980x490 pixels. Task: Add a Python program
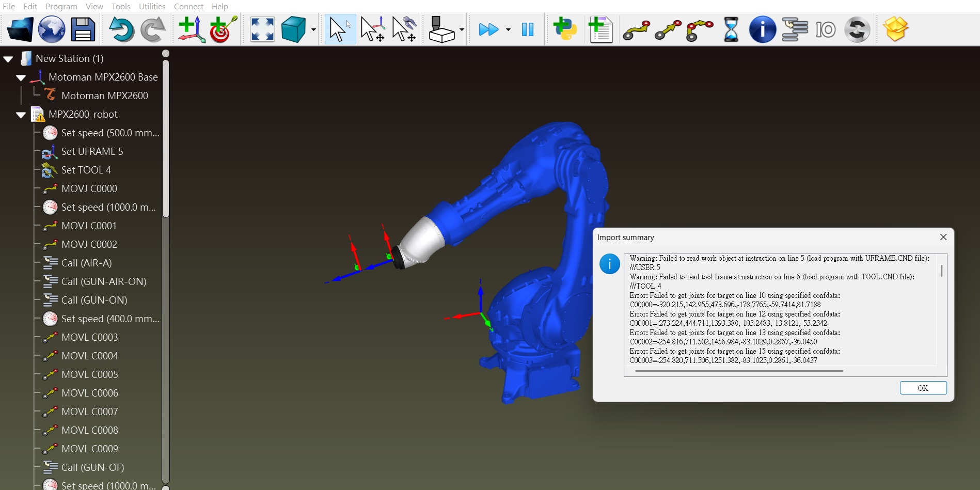pyautogui.click(x=565, y=29)
